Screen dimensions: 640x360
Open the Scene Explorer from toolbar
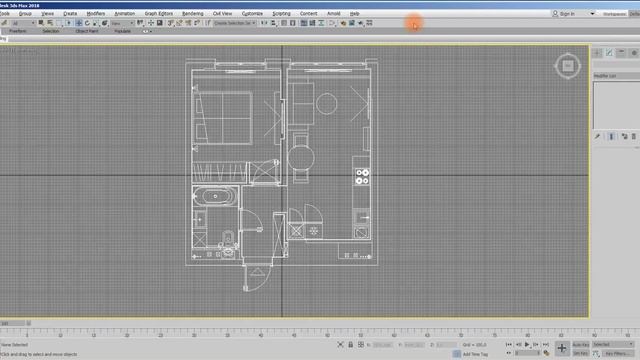pos(284,23)
